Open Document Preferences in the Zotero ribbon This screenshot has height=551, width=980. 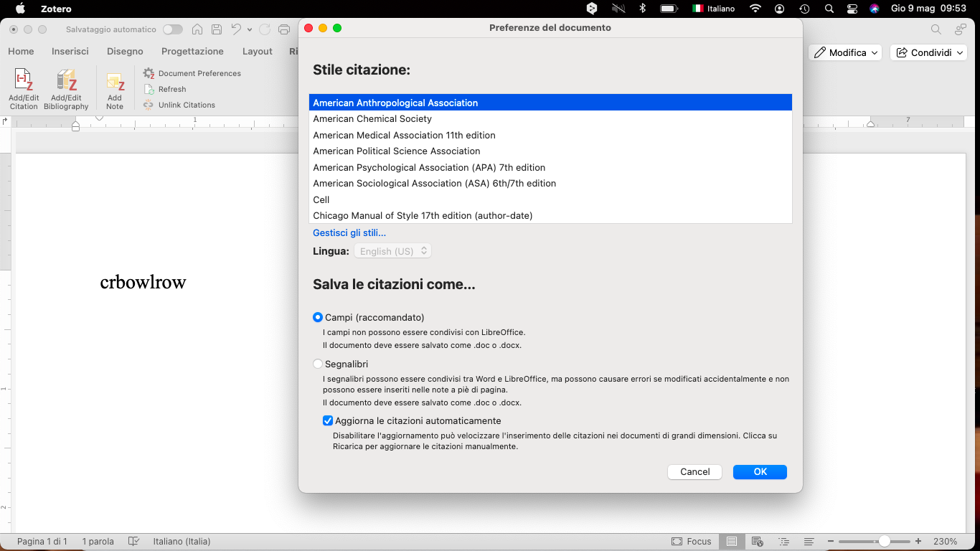pyautogui.click(x=192, y=73)
